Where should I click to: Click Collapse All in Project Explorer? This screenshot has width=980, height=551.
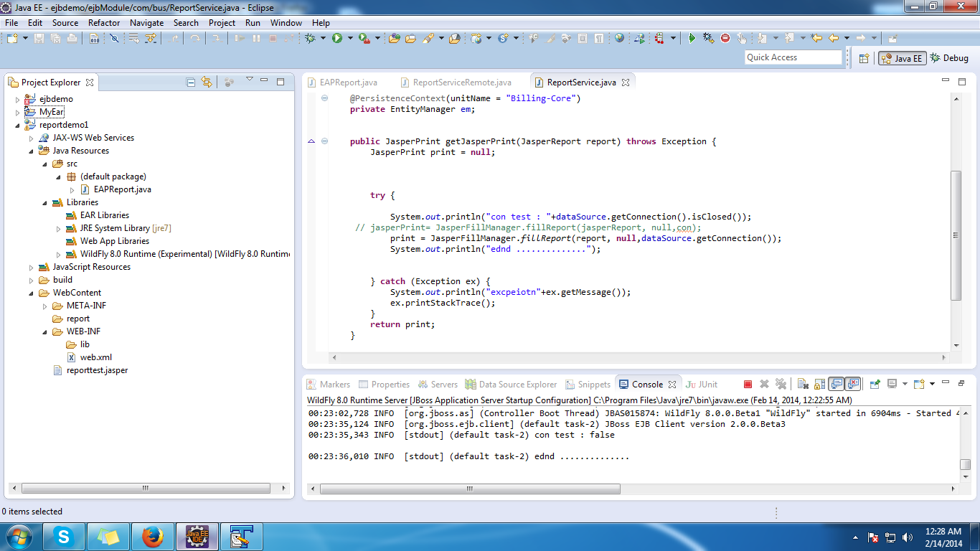click(191, 82)
